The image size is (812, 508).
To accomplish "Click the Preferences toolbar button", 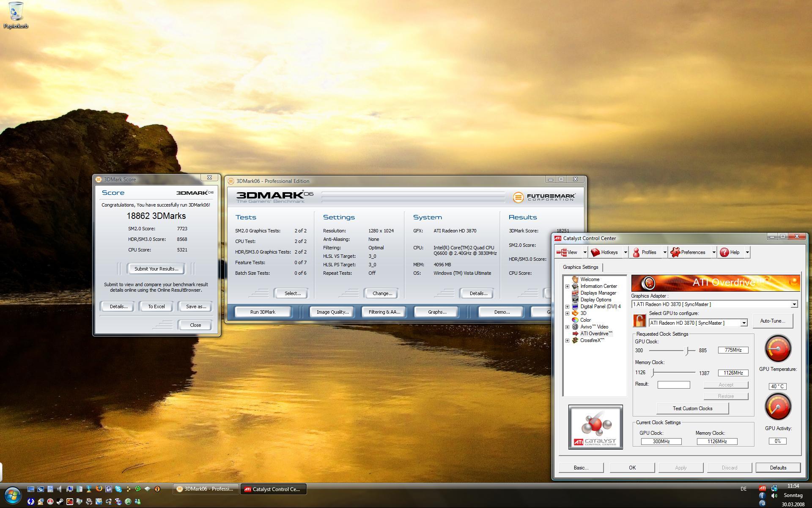I will click(x=689, y=252).
